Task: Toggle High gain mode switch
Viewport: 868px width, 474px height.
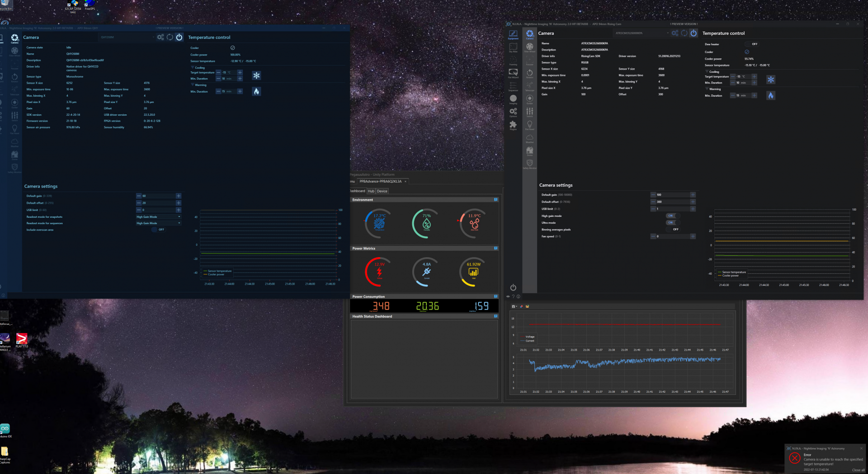Action: pos(673,216)
